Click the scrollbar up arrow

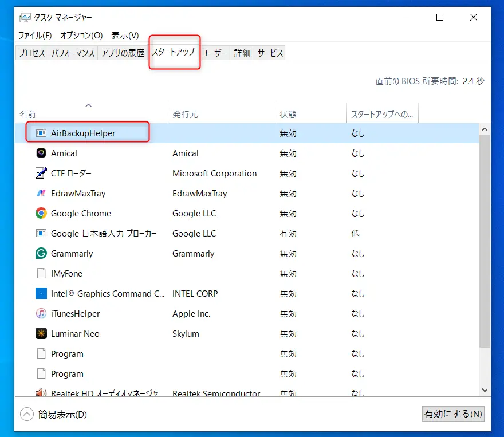tap(485, 129)
